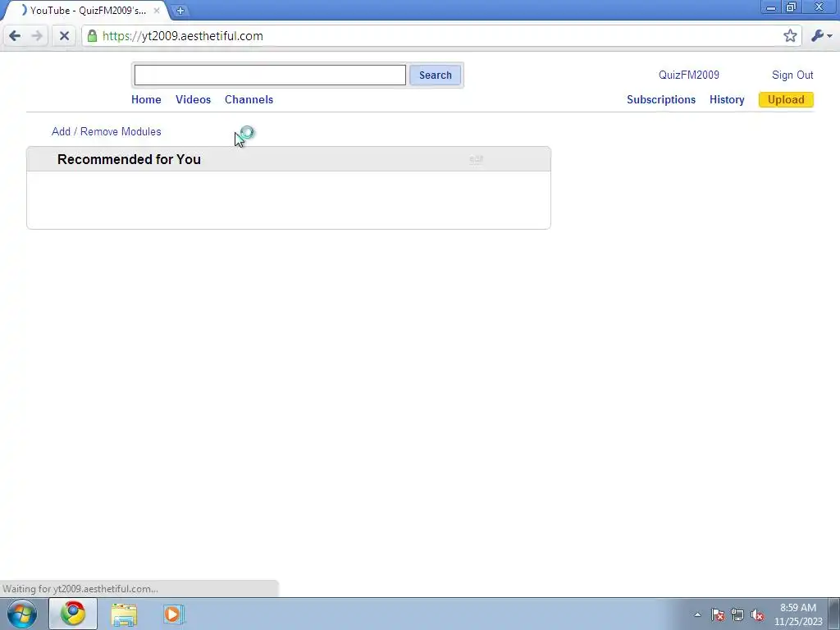This screenshot has width=840, height=630.
Task: Click the Search button
Action: 435,75
